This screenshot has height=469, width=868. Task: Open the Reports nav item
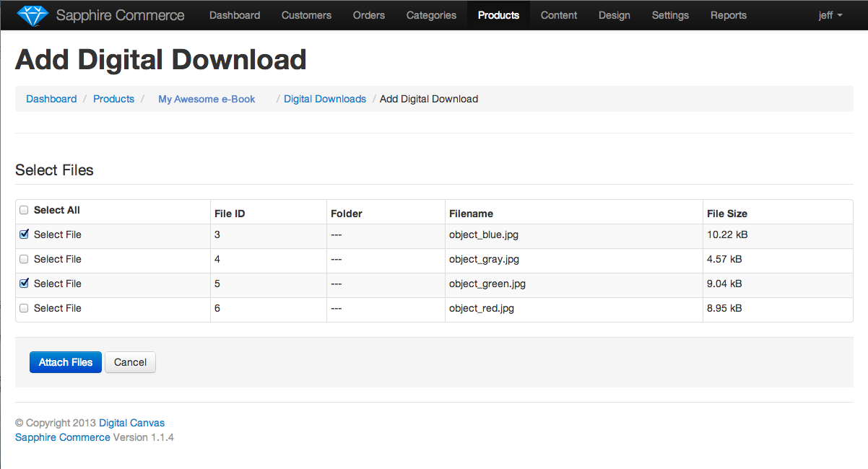pyautogui.click(x=729, y=15)
